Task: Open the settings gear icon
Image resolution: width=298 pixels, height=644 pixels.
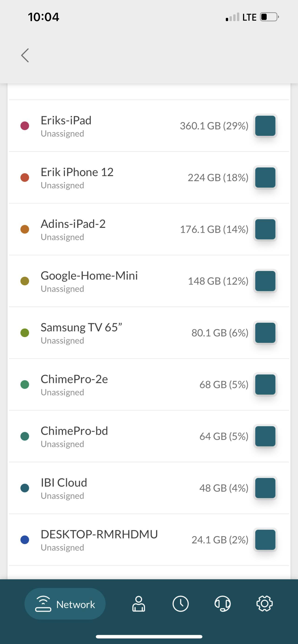Action: pos(265,604)
